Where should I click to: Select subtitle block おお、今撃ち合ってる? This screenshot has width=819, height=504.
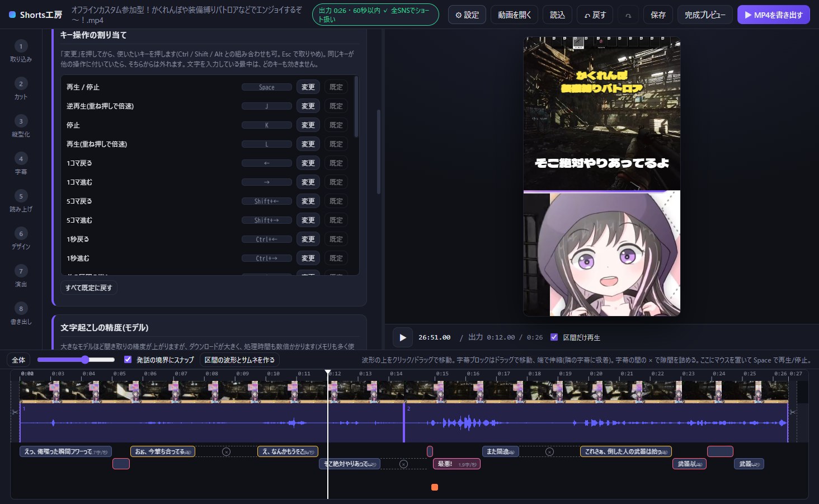coord(163,451)
